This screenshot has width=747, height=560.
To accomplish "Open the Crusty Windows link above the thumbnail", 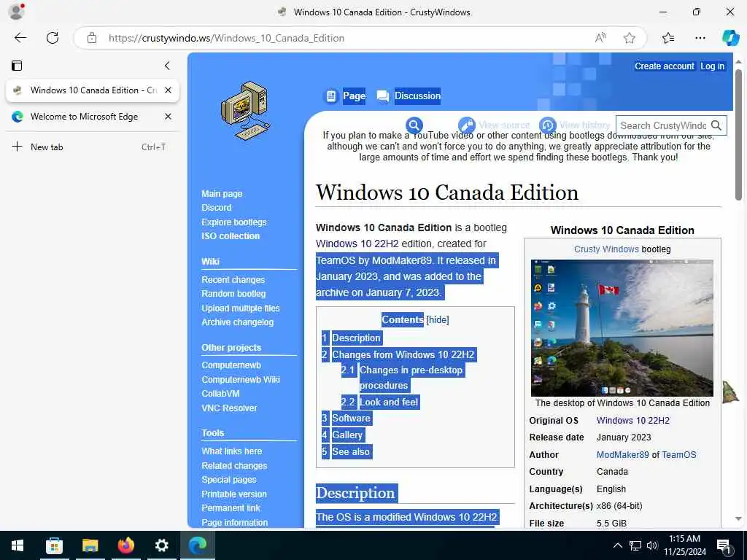I will [x=606, y=249].
